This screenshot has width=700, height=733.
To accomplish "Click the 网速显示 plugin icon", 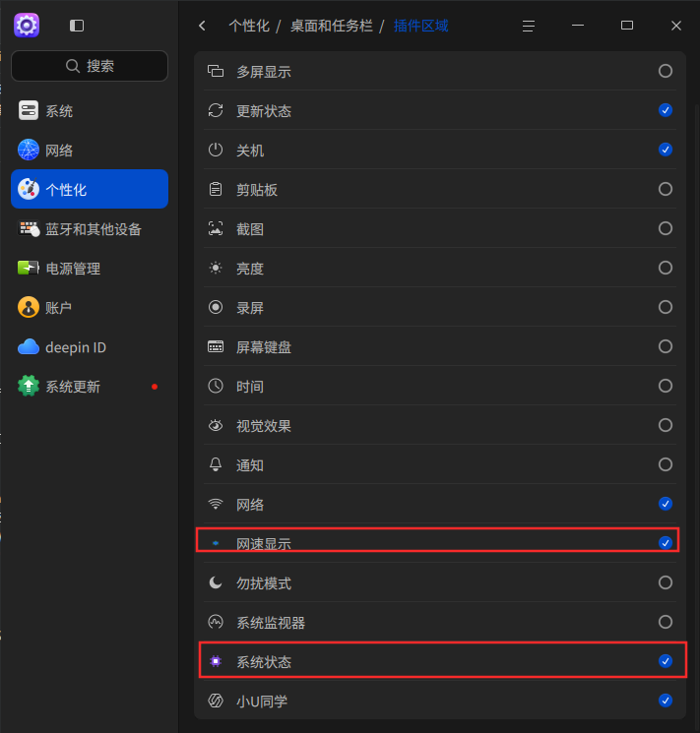I will (x=216, y=543).
